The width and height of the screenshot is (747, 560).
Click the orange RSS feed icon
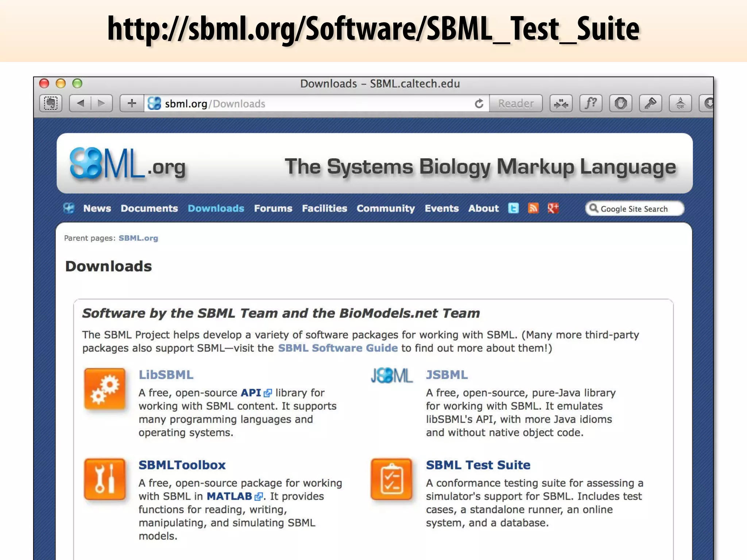(533, 208)
